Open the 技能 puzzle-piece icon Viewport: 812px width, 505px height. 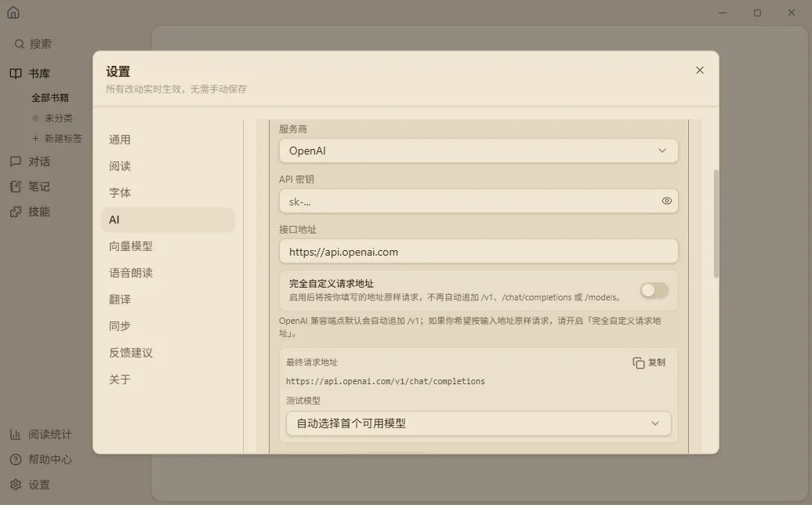tap(16, 211)
